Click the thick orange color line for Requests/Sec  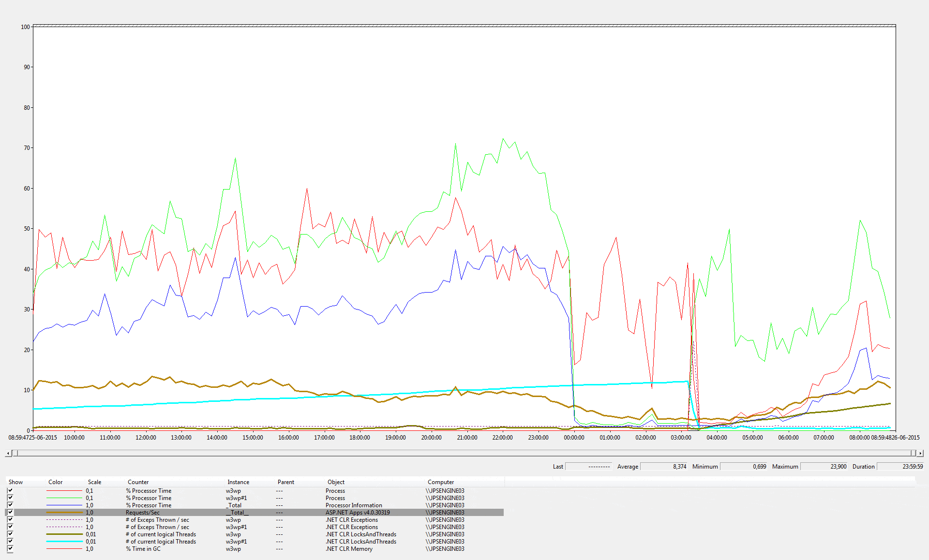click(x=64, y=512)
